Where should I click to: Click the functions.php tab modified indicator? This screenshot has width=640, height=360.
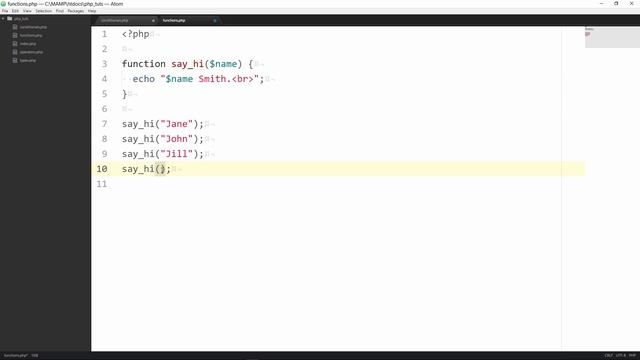pos(215,20)
